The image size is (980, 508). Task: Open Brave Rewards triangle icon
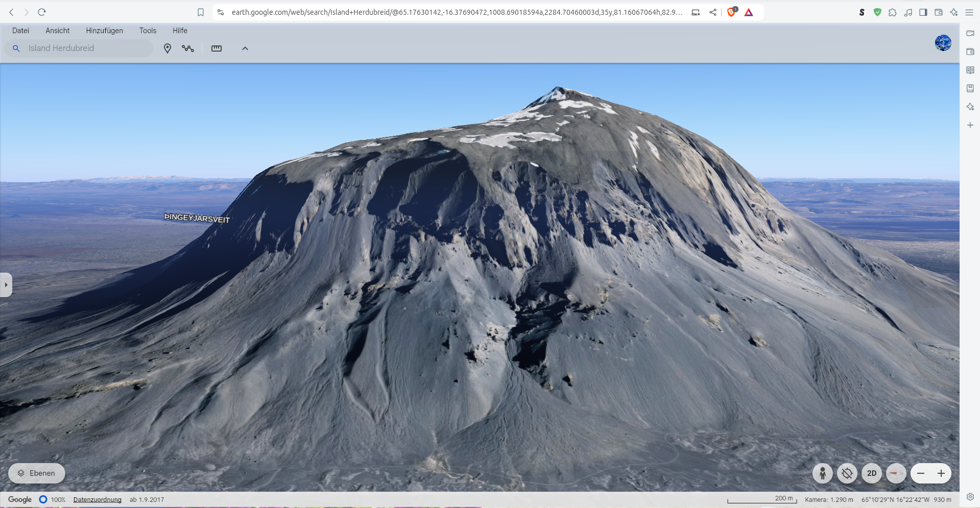(x=749, y=12)
